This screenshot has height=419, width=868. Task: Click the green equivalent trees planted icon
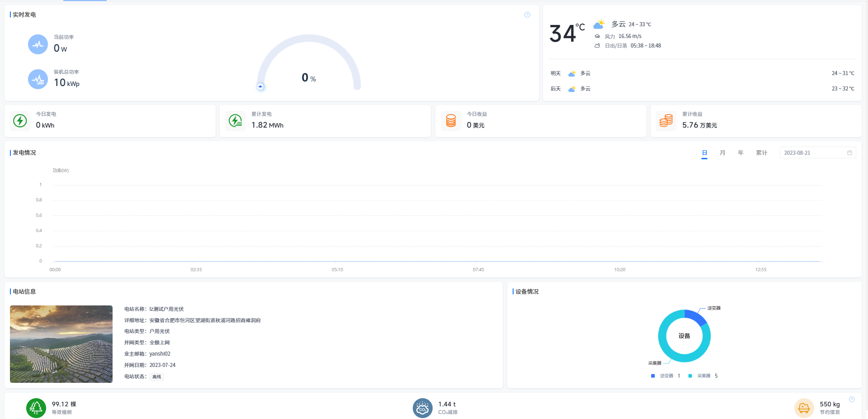tap(36, 408)
